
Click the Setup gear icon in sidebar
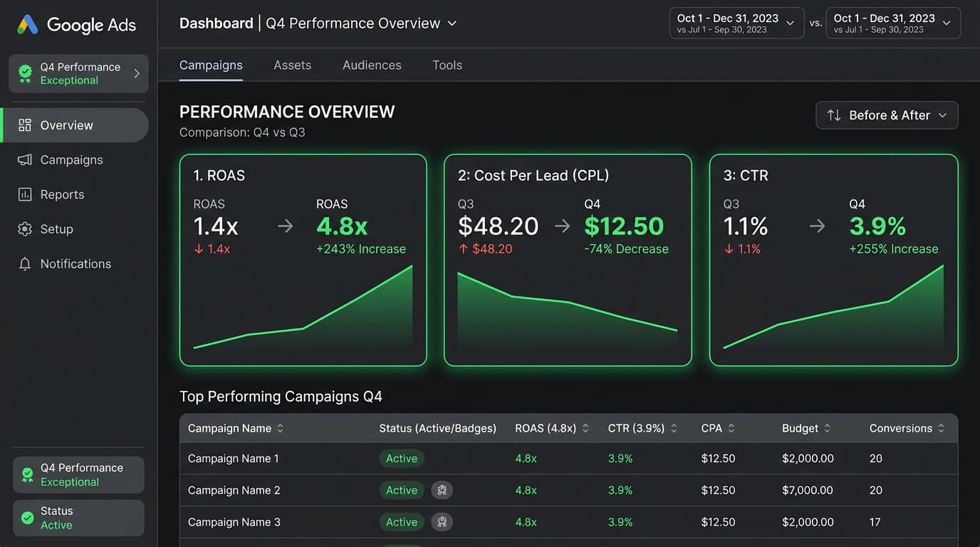[25, 229]
